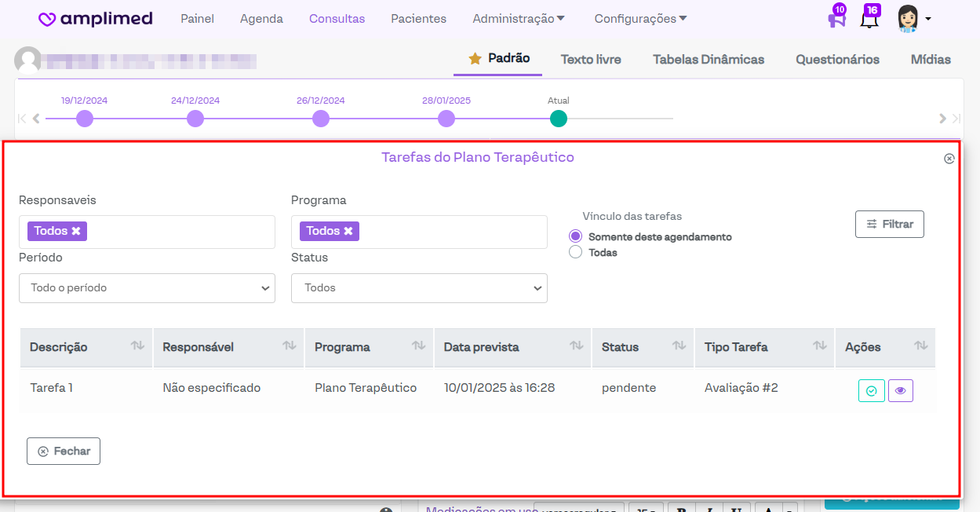Remove the Todos tag from Programa
This screenshot has height=512, width=980.
point(348,231)
